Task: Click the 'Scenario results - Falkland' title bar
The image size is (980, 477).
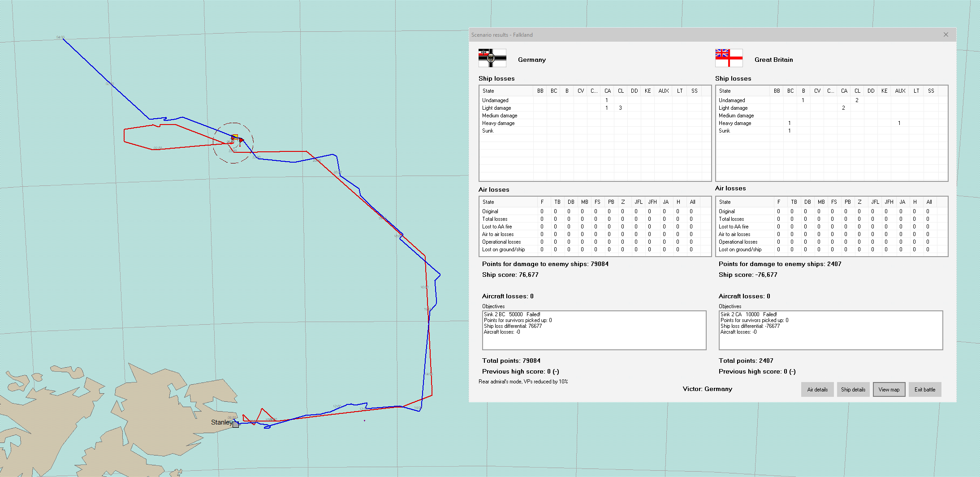Action: (712, 34)
